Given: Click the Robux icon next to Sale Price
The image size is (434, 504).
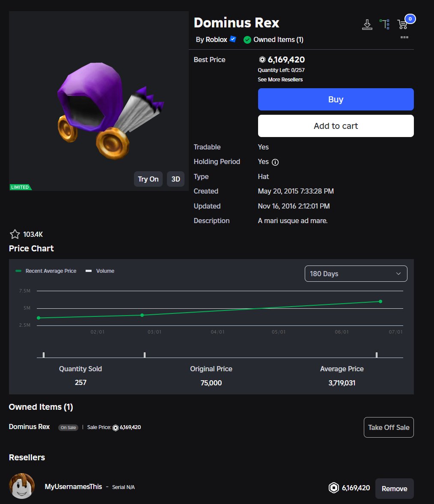Looking at the screenshot, I should [x=116, y=427].
